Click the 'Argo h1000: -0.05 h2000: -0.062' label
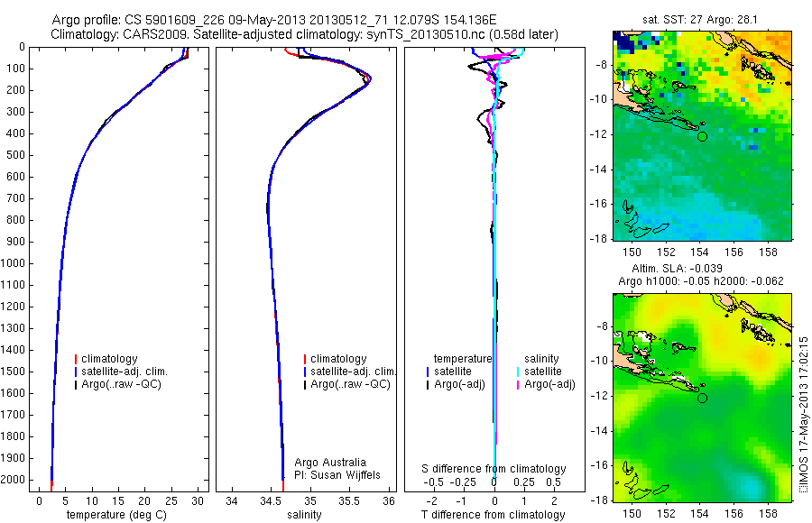This screenshot has height=523, width=812. pyautogui.click(x=701, y=281)
